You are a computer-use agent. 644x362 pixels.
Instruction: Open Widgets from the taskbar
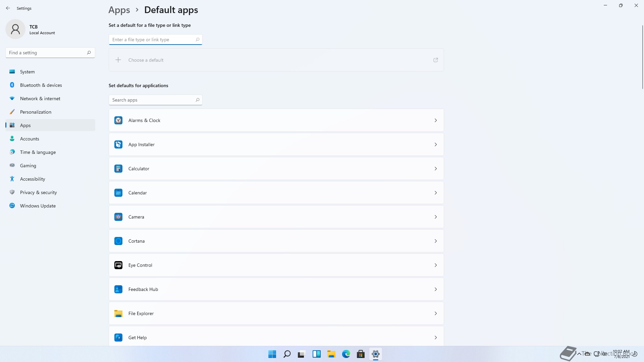click(x=316, y=354)
